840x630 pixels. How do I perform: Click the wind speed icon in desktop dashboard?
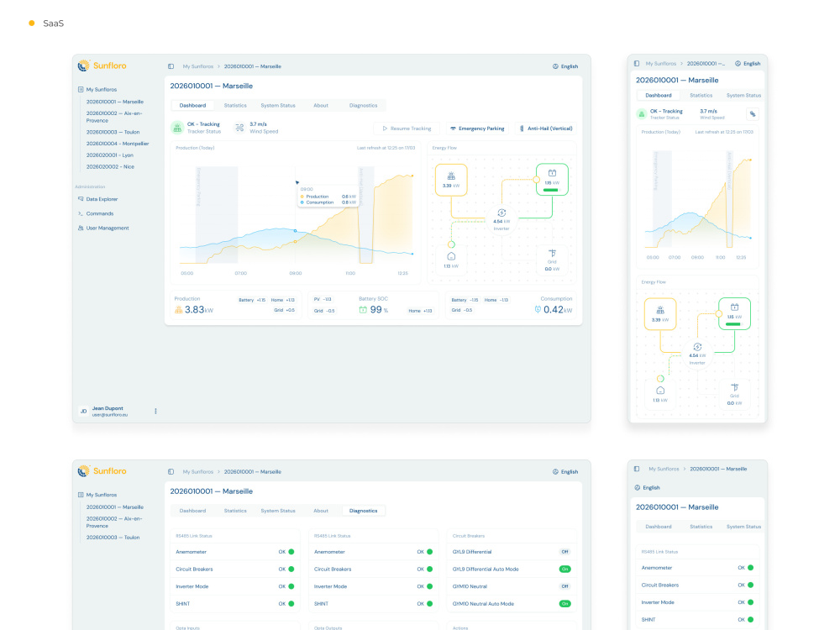(239, 128)
